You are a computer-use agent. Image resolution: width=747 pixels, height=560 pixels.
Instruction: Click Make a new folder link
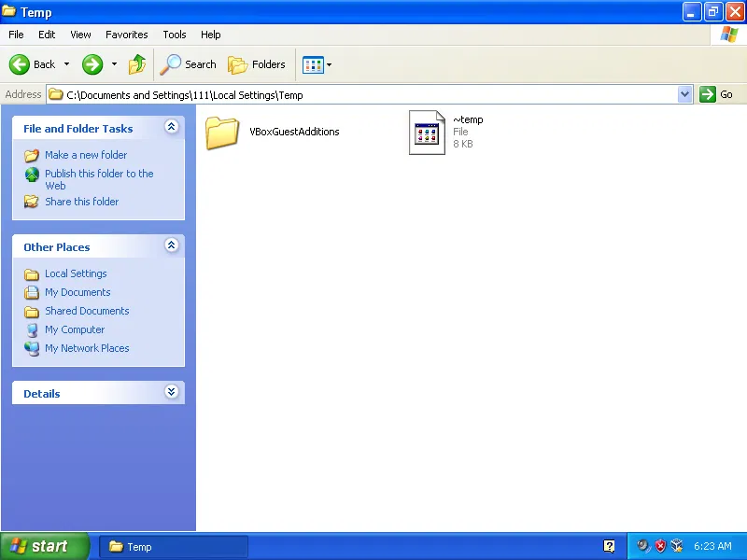click(86, 155)
